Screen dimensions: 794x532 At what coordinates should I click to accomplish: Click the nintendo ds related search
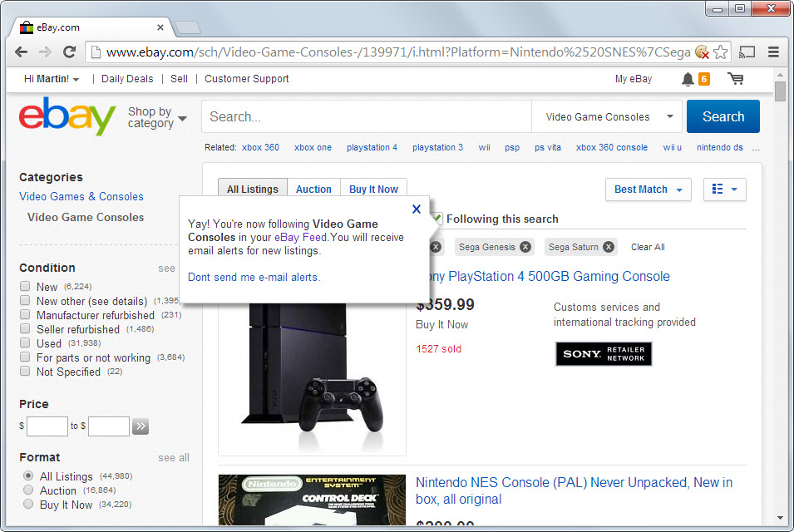click(719, 147)
